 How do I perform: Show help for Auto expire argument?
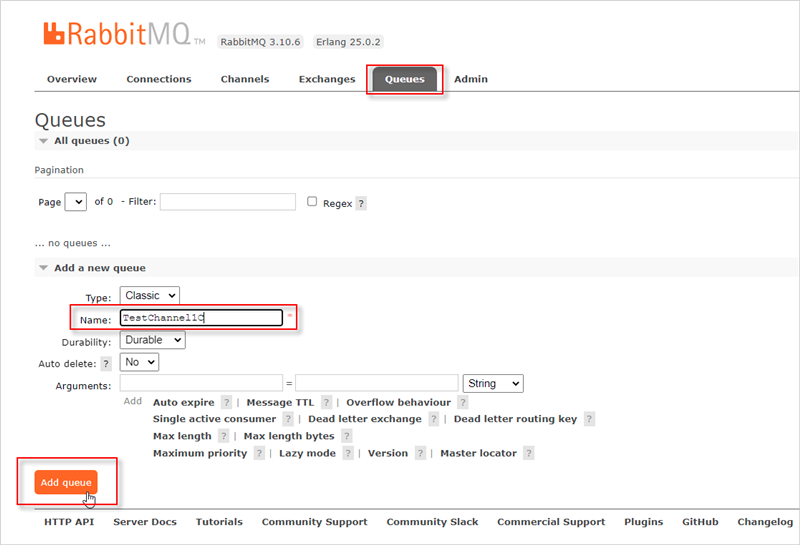pyautogui.click(x=227, y=403)
